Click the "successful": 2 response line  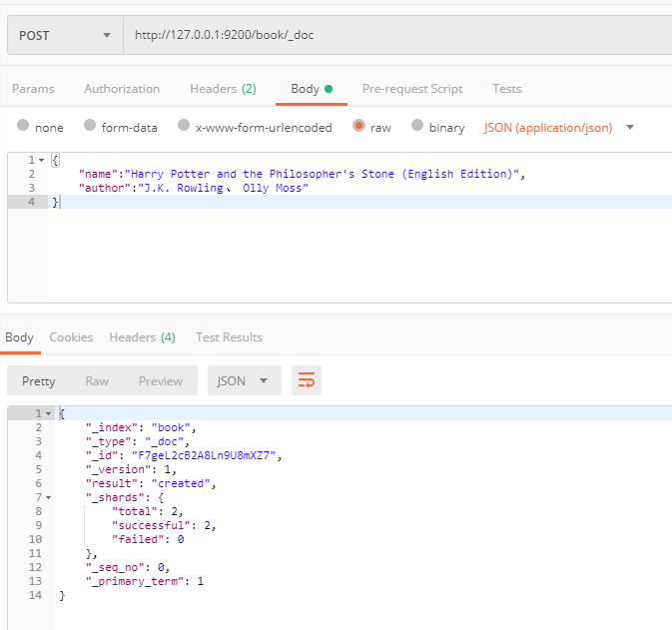point(164,525)
